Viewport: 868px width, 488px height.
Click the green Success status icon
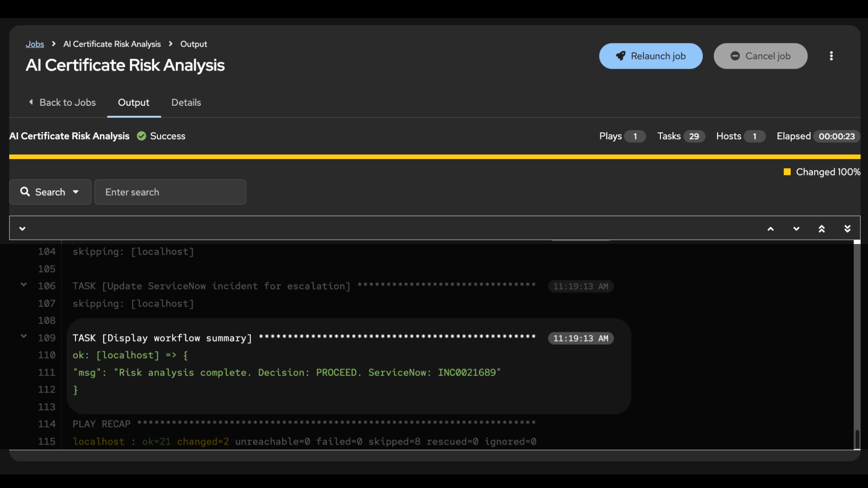point(142,136)
